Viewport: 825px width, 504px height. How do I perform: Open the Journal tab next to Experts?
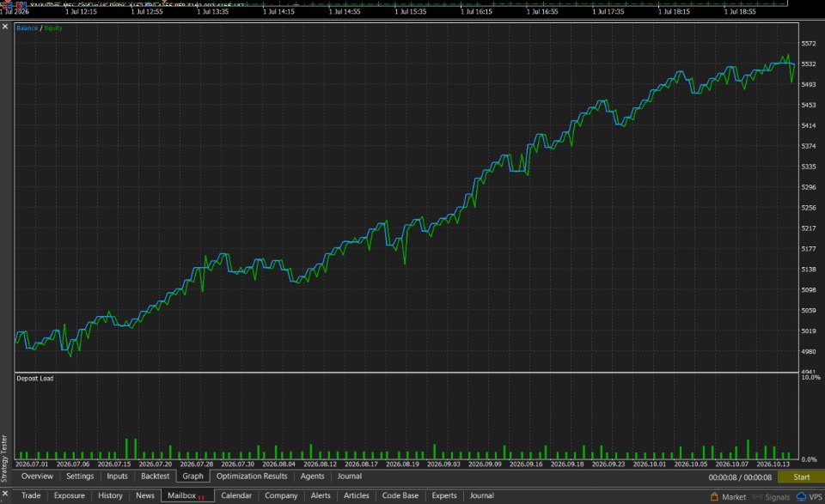(482, 495)
